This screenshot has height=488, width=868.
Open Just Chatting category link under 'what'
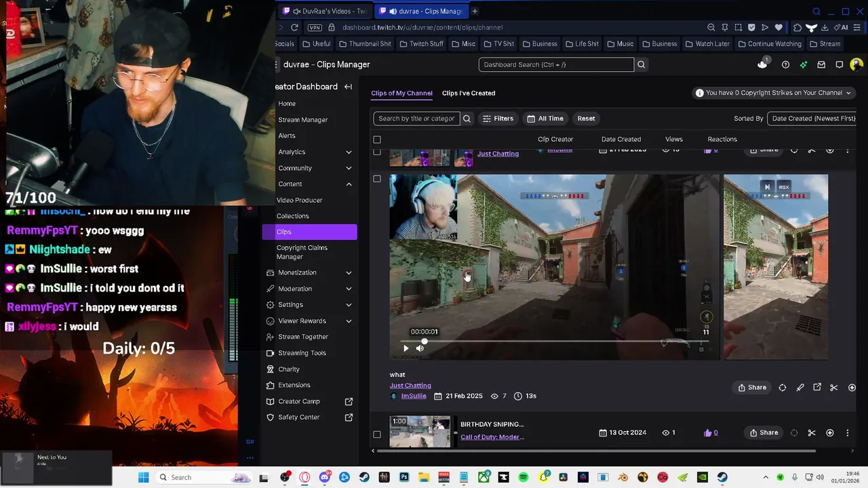[410, 386]
